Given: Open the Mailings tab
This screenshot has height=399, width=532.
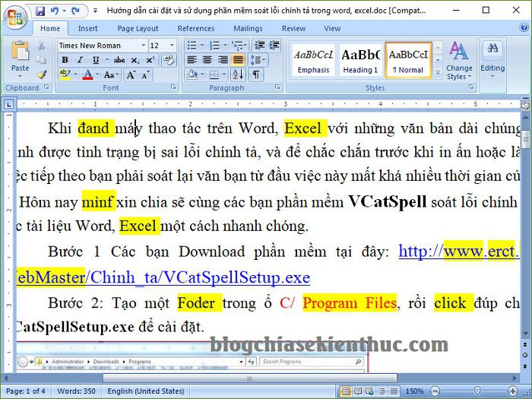Looking at the screenshot, I should pyautogui.click(x=248, y=29).
